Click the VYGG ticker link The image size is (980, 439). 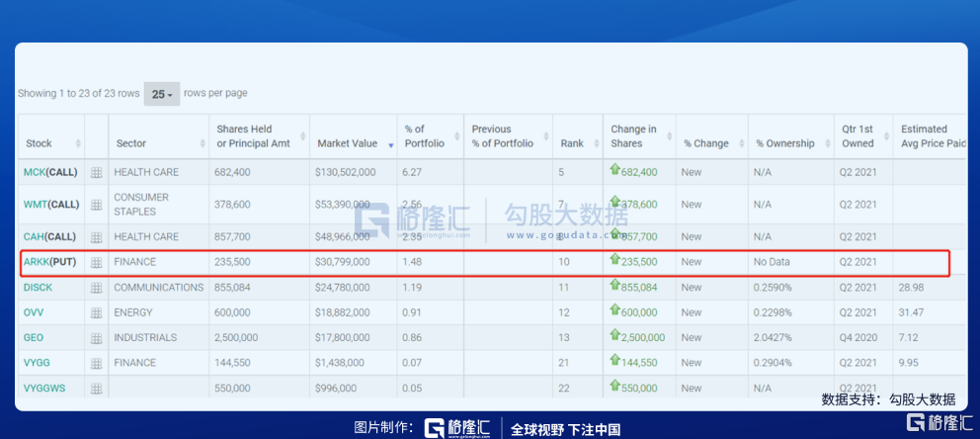click(x=38, y=363)
